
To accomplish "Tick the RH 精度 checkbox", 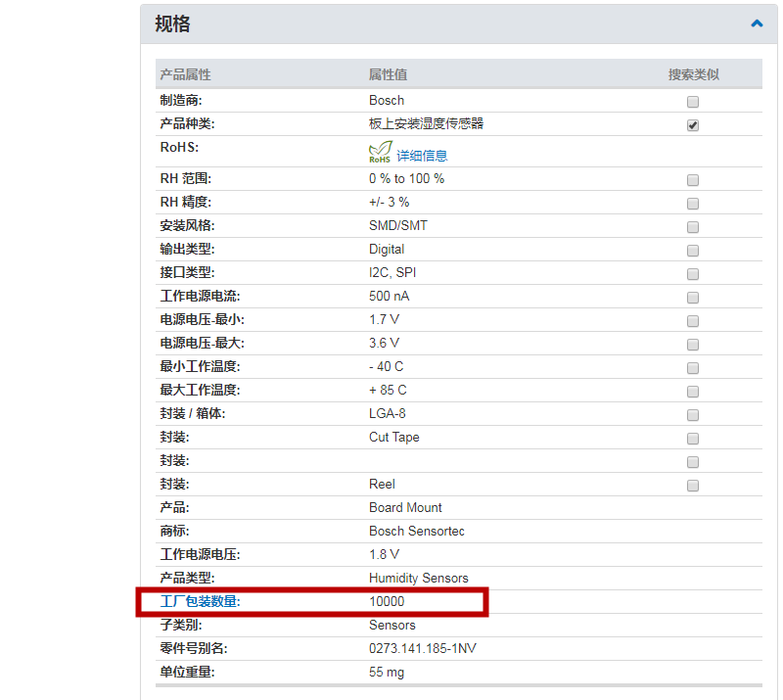I will coord(693,204).
